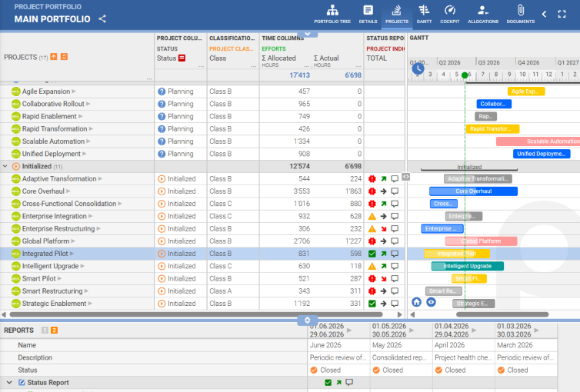The image size is (580, 392).
Task: Click the green today marker on timeline
Action: click(465, 75)
